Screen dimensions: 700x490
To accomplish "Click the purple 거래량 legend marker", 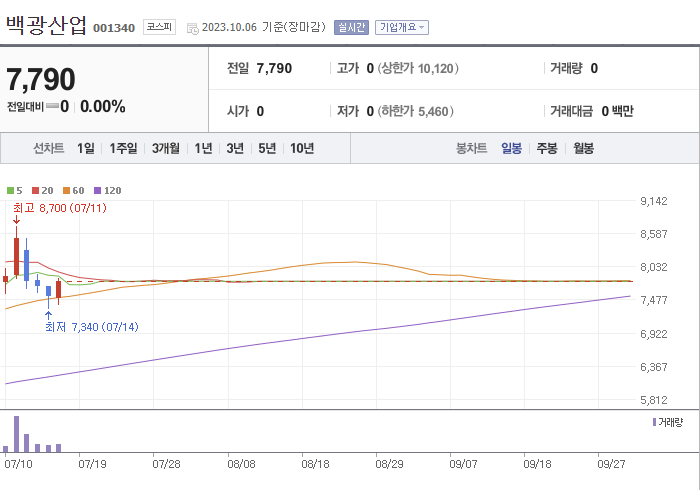I will pos(654,422).
